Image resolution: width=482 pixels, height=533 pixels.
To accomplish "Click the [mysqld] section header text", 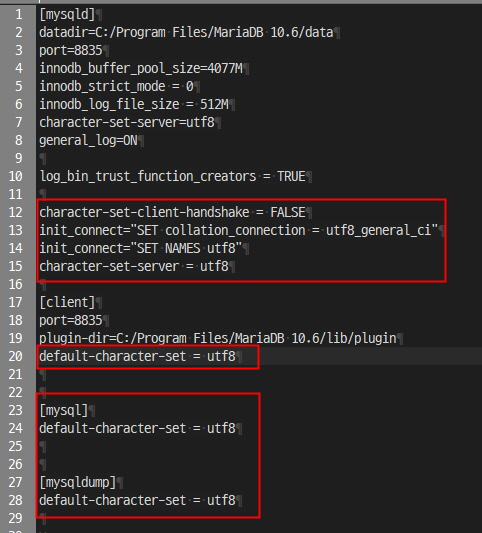I will [x=67, y=15].
